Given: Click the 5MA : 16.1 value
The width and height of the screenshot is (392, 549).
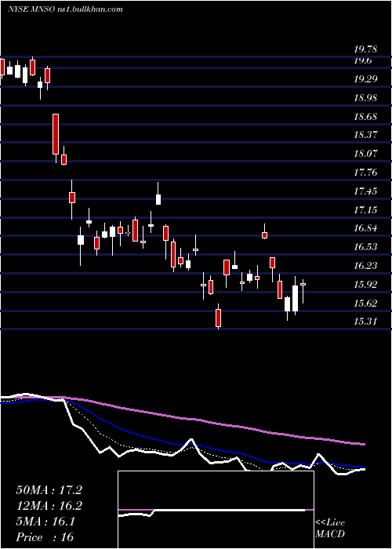Looking at the screenshot, I should tap(45, 522).
